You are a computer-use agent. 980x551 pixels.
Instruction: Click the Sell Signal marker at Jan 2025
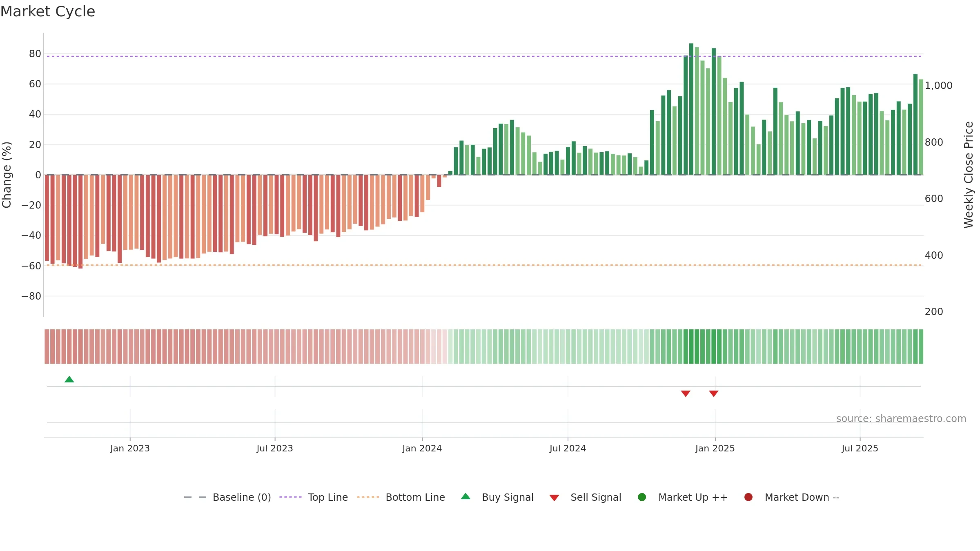[x=714, y=393]
